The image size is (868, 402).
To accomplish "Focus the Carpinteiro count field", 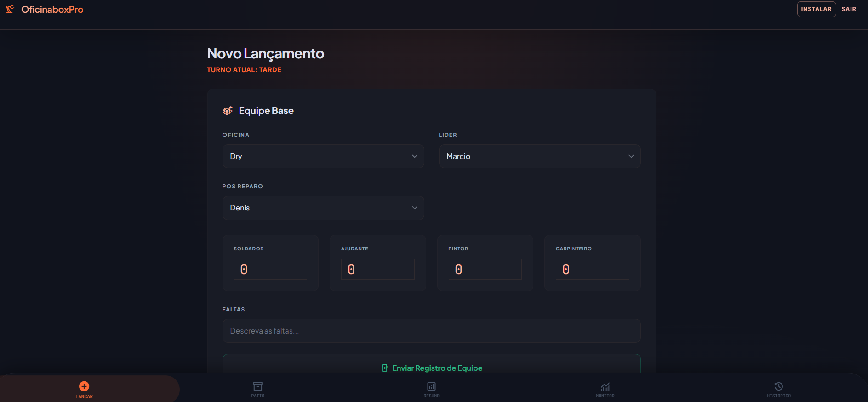I will tap(593, 269).
